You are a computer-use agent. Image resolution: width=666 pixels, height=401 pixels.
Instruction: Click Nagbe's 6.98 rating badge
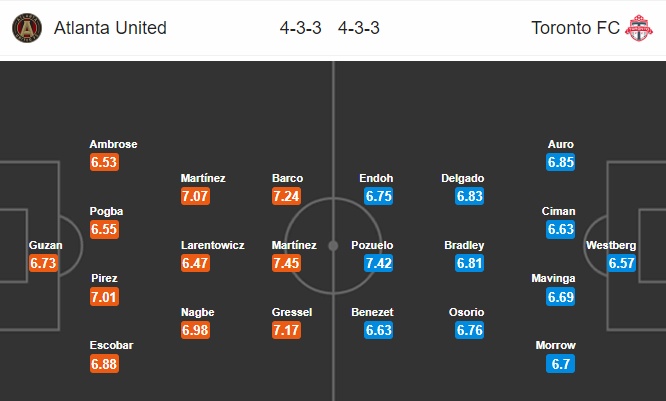tap(195, 330)
